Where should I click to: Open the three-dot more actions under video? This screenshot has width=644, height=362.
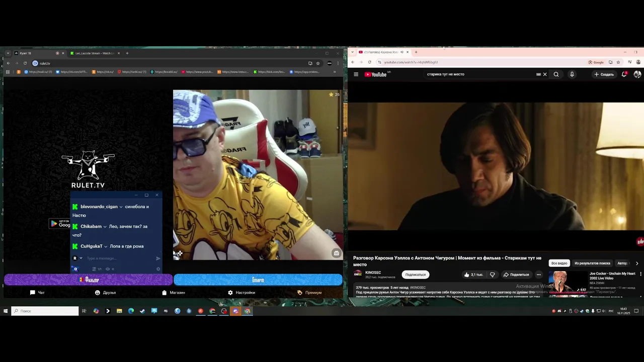click(538, 275)
